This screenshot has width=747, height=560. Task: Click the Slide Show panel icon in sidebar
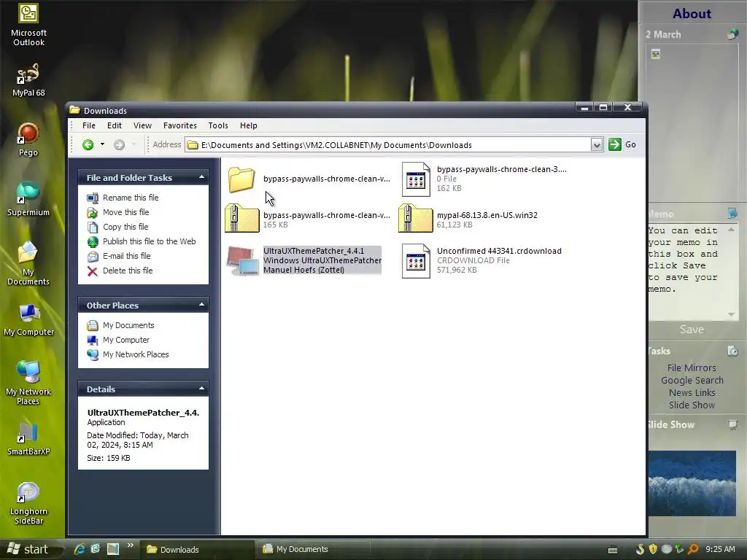pyautogui.click(x=732, y=424)
